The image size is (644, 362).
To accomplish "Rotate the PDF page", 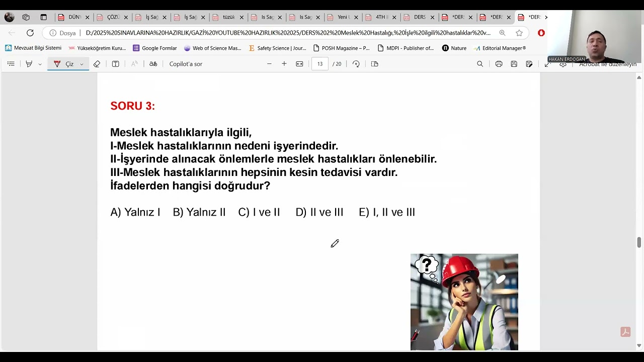I will pyautogui.click(x=356, y=64).
